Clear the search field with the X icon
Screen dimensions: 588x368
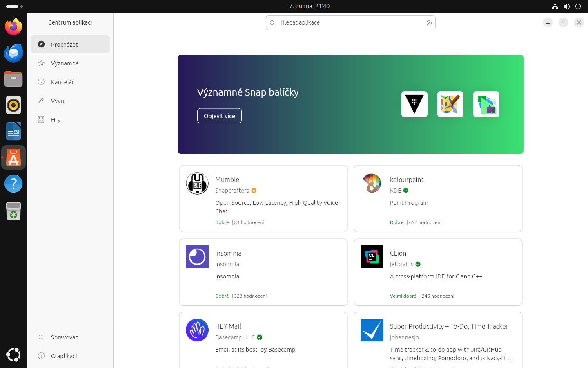(429, 23)
